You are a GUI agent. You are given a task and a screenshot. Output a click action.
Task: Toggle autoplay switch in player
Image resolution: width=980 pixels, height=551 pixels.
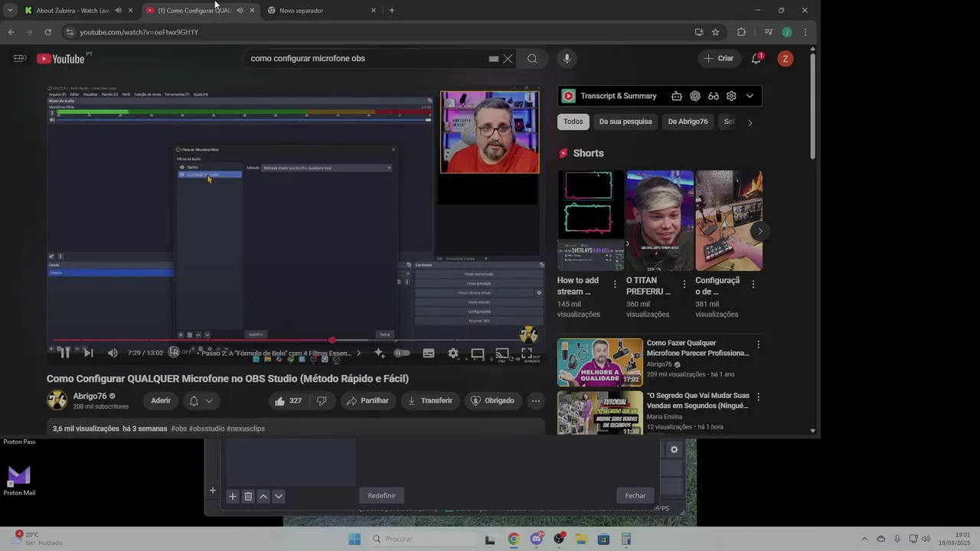click(x=402, y=354)
